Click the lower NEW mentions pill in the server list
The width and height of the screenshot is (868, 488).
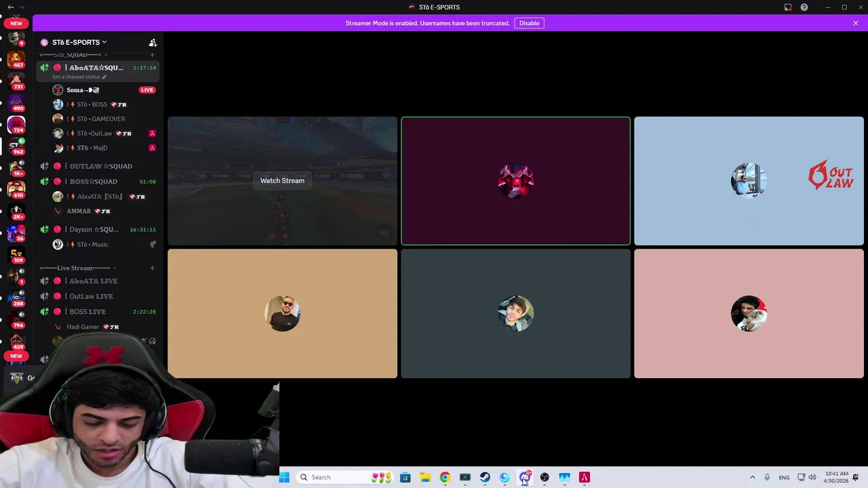point(16,356)
